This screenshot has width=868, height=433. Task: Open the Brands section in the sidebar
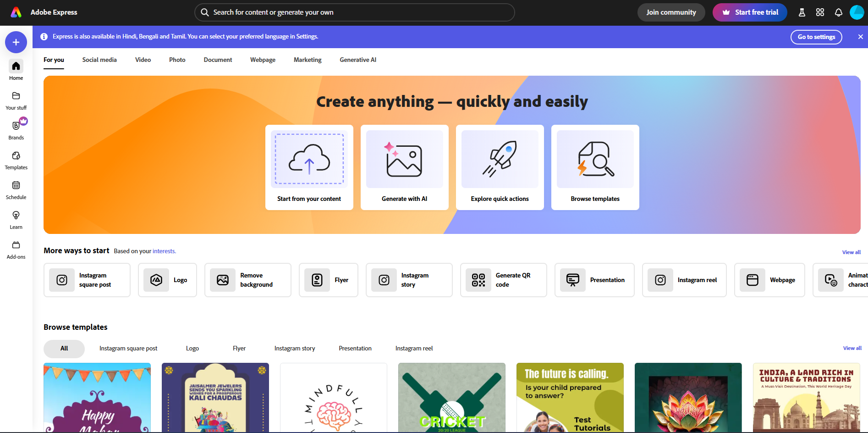click(16, 130)
